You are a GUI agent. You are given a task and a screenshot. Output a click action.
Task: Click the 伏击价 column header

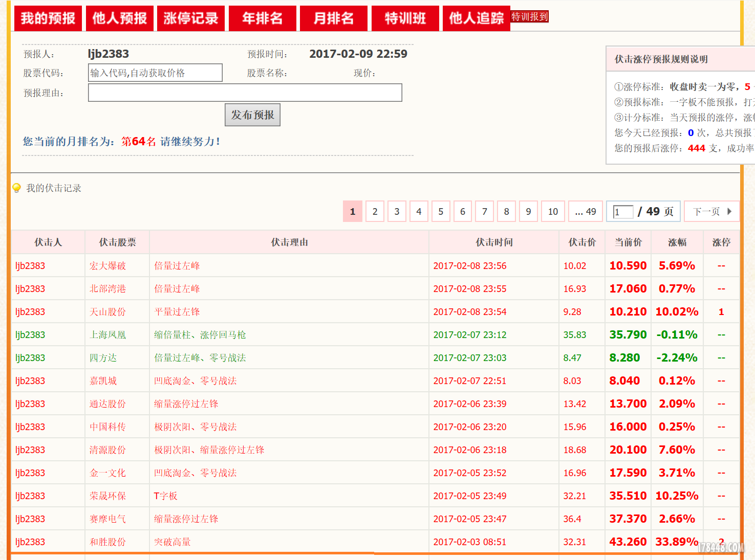point(582,242)
